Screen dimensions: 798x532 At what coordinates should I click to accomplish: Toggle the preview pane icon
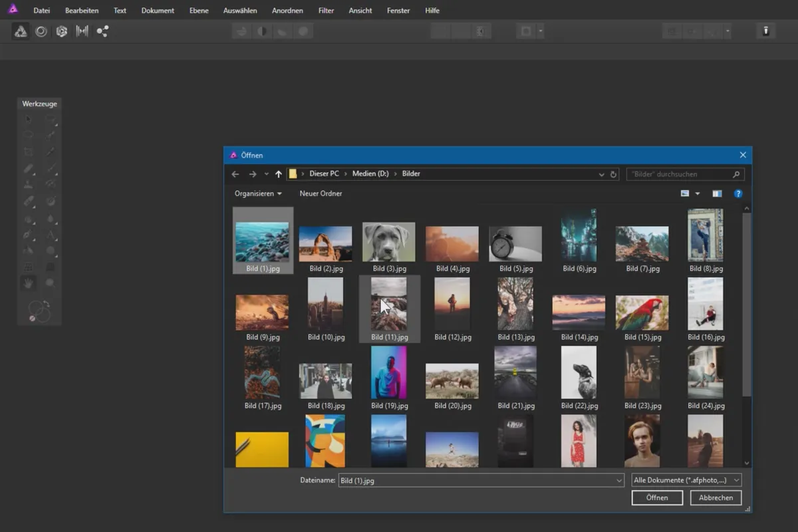coord(717,194)
